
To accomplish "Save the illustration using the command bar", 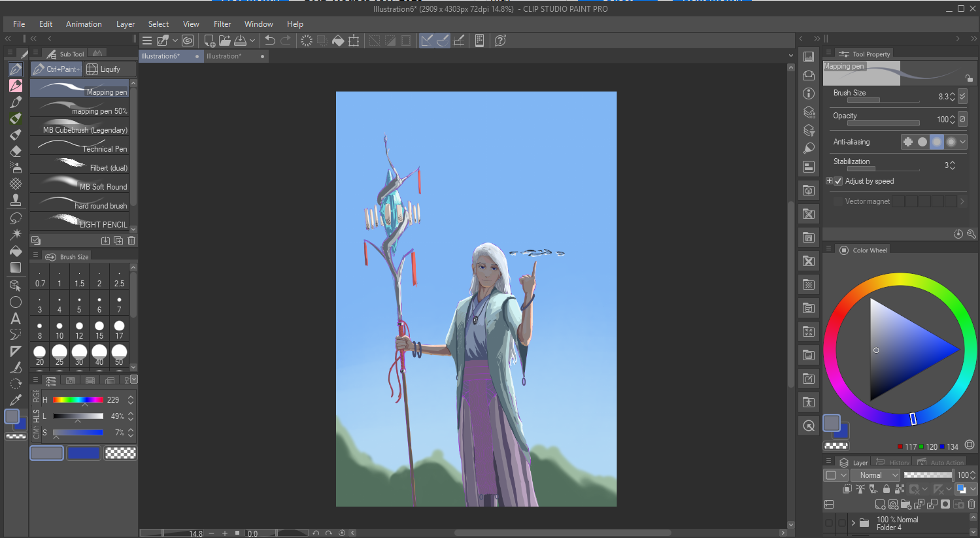I will pos(241,41).
